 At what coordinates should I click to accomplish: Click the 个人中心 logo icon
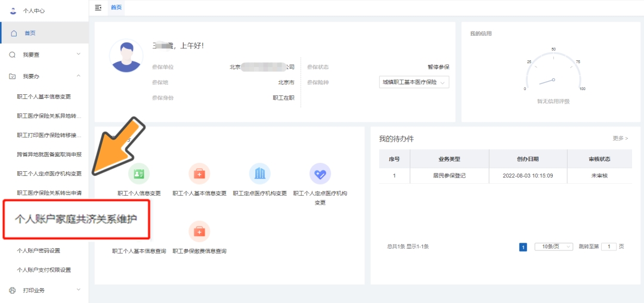13,11
